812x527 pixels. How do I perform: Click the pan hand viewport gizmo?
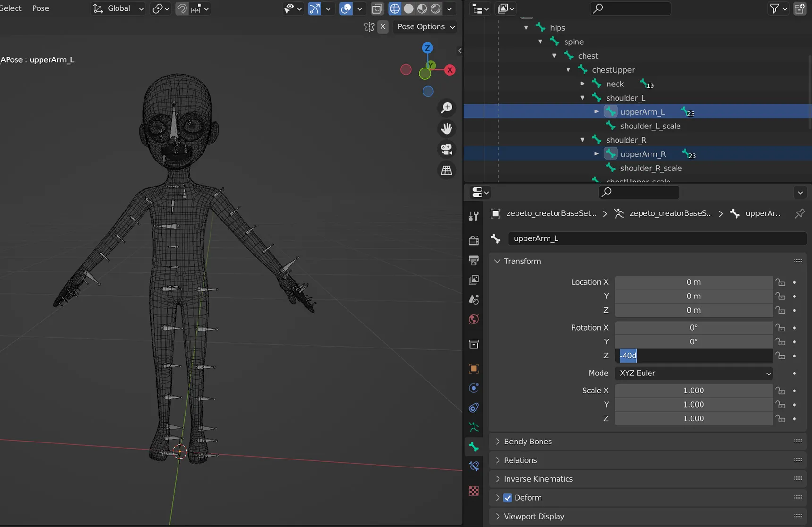(446, 128)
